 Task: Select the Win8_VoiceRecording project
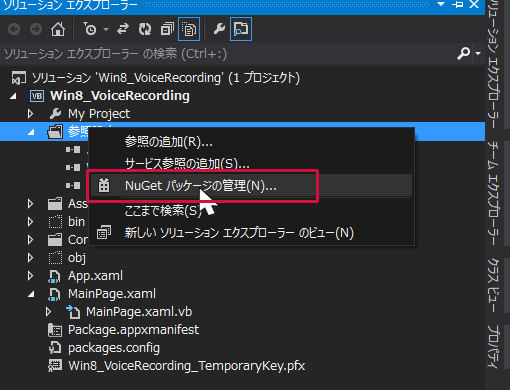click(x=120, y=96)
